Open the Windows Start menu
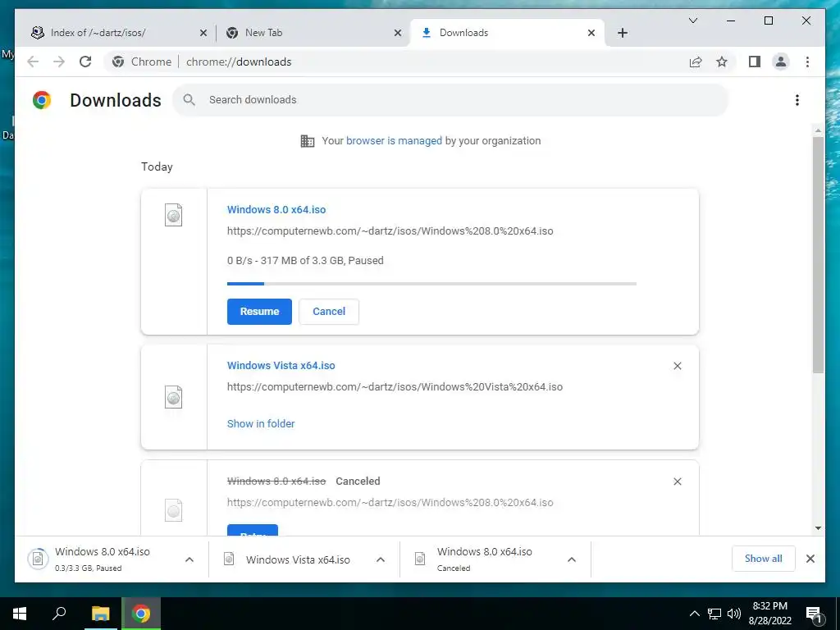Screen dimensions: 840x630 (x=20, y=614)
